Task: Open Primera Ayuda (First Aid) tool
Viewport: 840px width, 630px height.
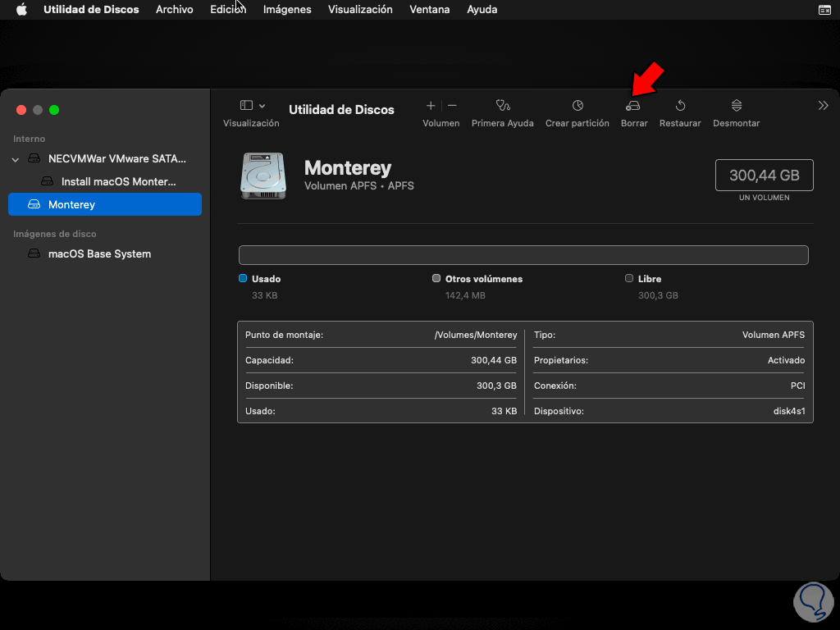Action: [503, 106]
